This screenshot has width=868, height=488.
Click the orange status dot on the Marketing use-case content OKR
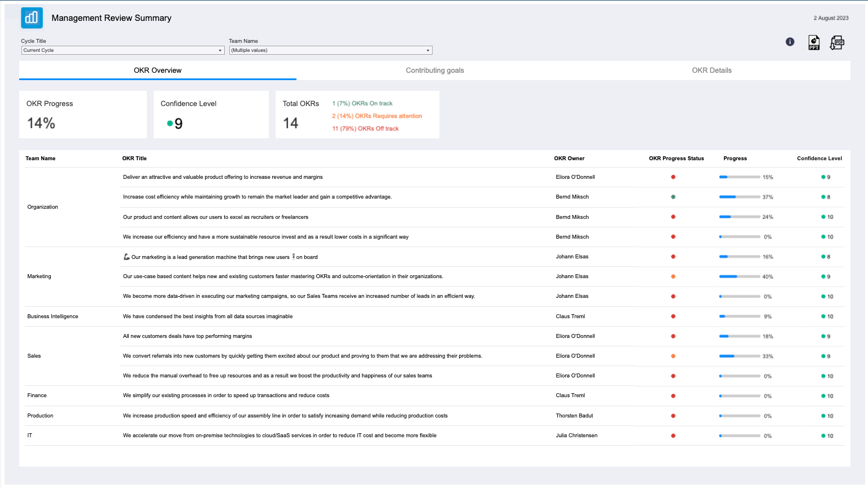click(673, 276)
